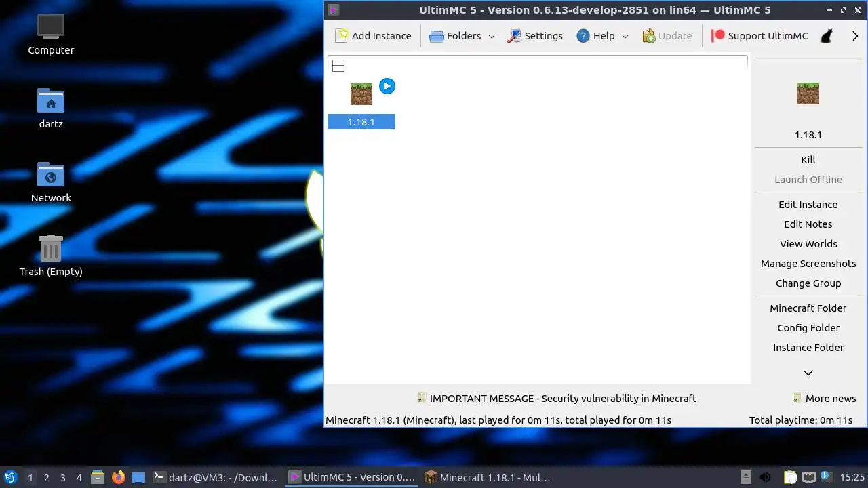Open the Instance Folder
The width and height of the screenshot is (868, 488).
click(x=808, y=348)
